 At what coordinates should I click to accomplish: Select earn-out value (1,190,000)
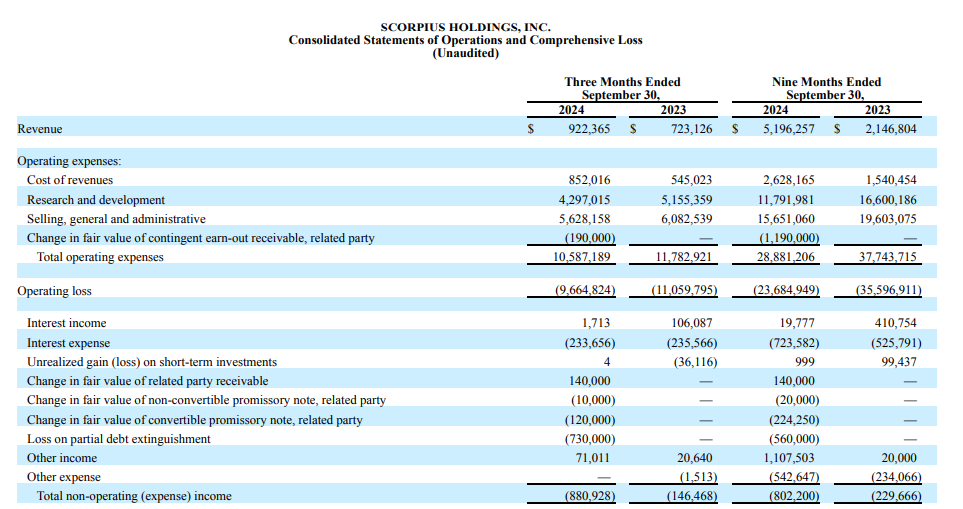tap(789, 238)
